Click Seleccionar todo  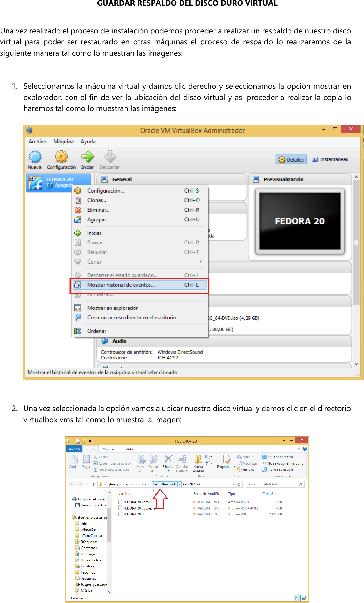pyautogui.click(x=278, y=457)
